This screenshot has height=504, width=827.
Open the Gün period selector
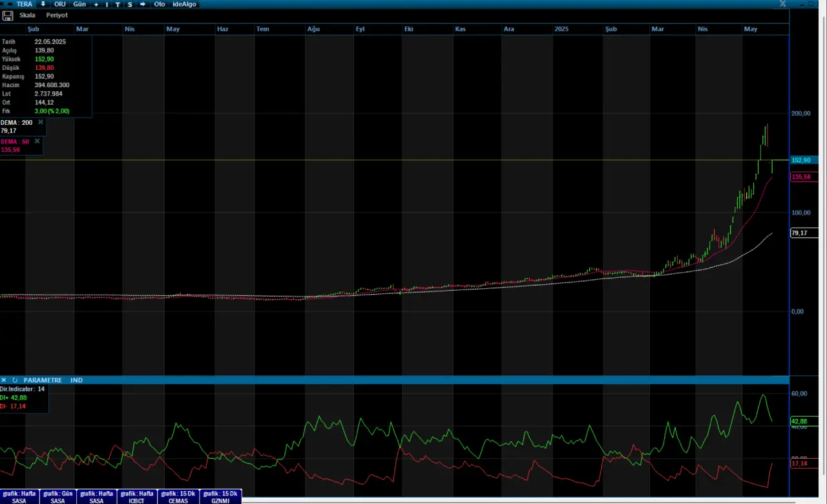(79, 4)
